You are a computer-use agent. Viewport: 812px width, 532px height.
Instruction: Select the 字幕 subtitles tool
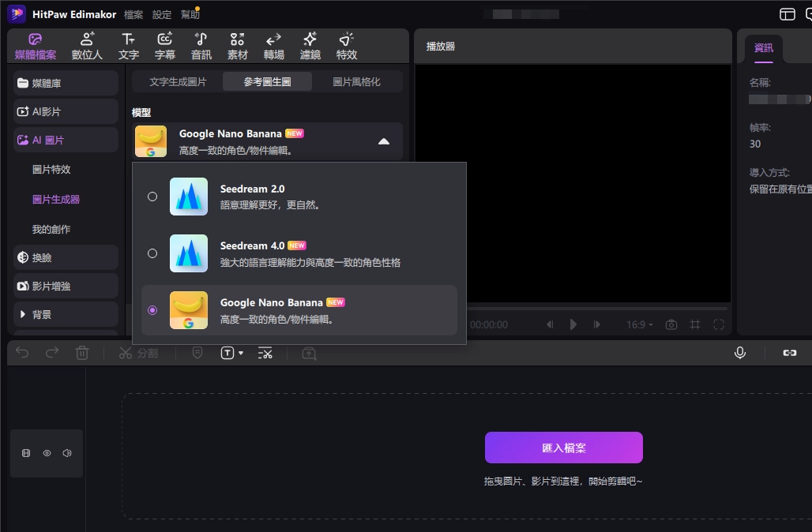[x=164, y=45]
